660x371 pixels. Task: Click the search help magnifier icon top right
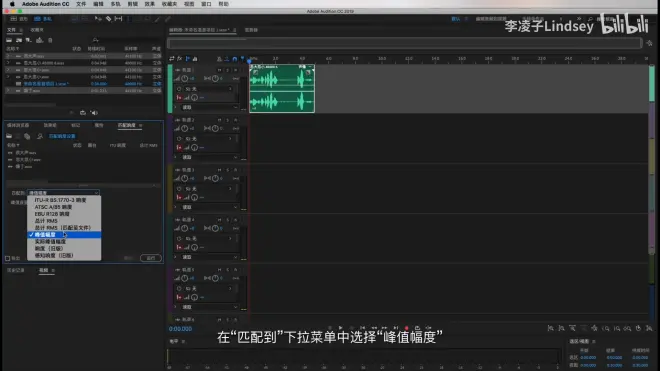[590, 19]
